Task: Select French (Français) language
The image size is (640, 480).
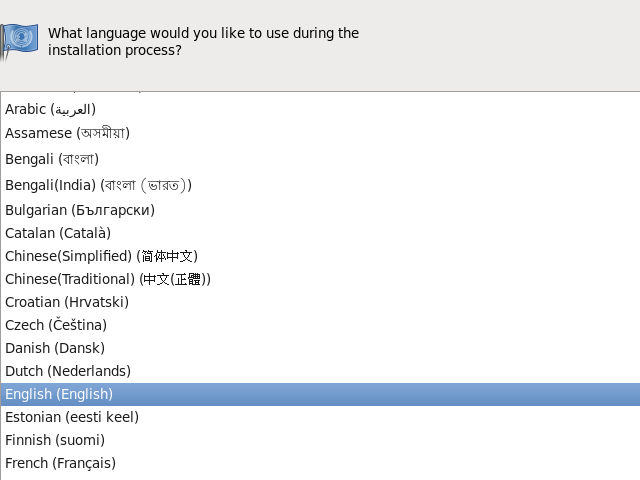Action: (60, 463)
